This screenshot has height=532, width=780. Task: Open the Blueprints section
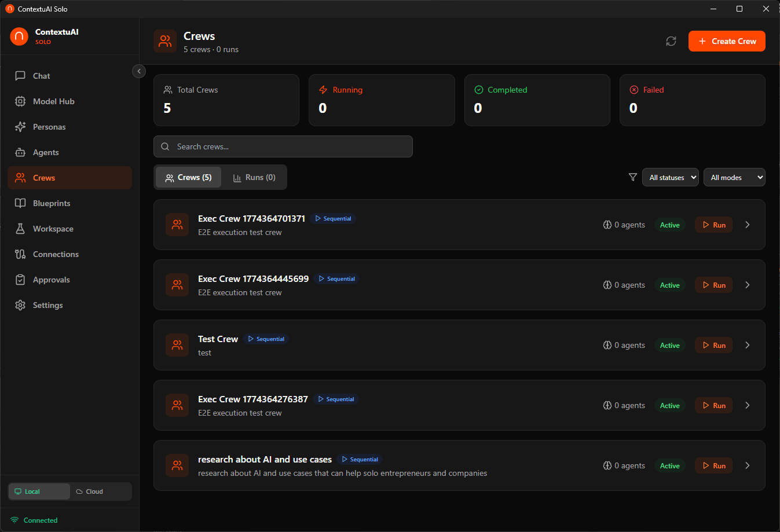pos(51,203)
